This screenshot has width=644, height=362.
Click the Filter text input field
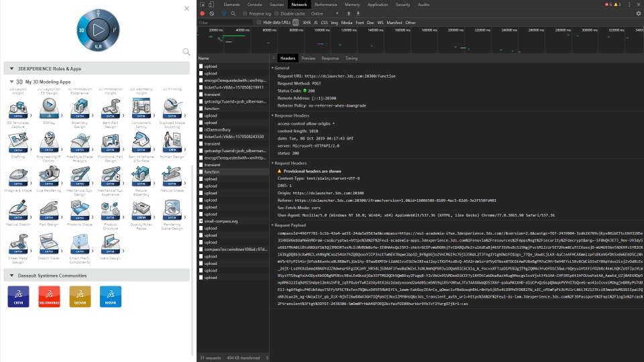[x=225, y=23]
